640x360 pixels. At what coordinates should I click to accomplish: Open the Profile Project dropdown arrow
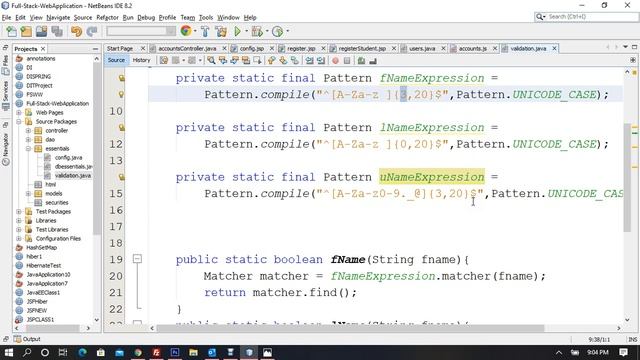287,31
